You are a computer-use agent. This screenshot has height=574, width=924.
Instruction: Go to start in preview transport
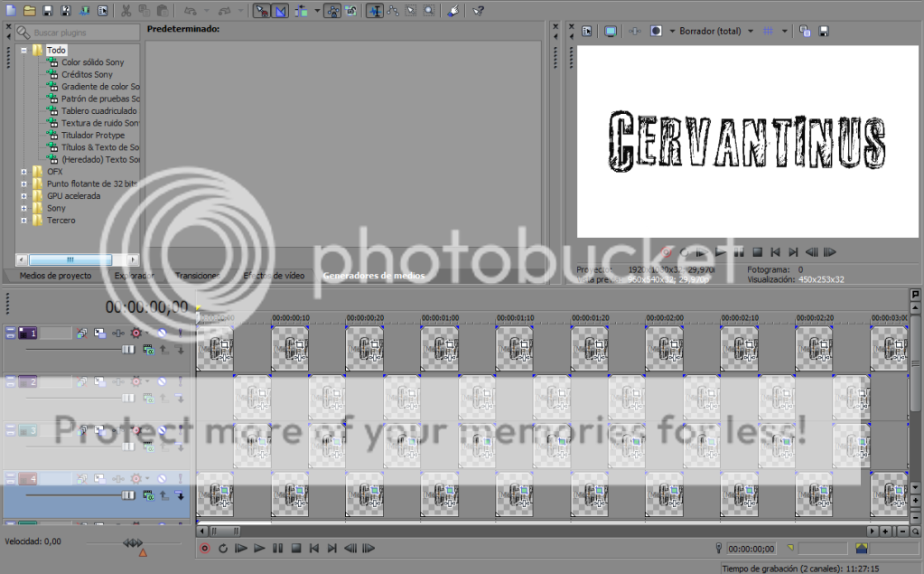(776, 252)
